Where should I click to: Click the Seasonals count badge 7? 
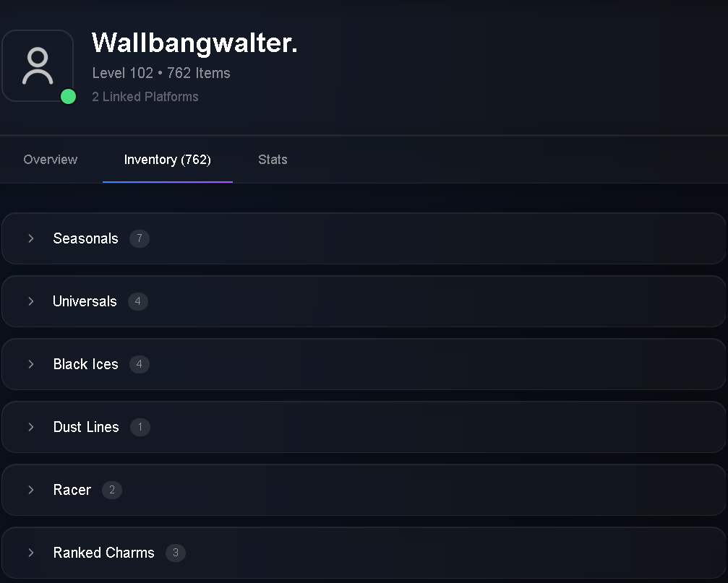(x=140, y=238)
